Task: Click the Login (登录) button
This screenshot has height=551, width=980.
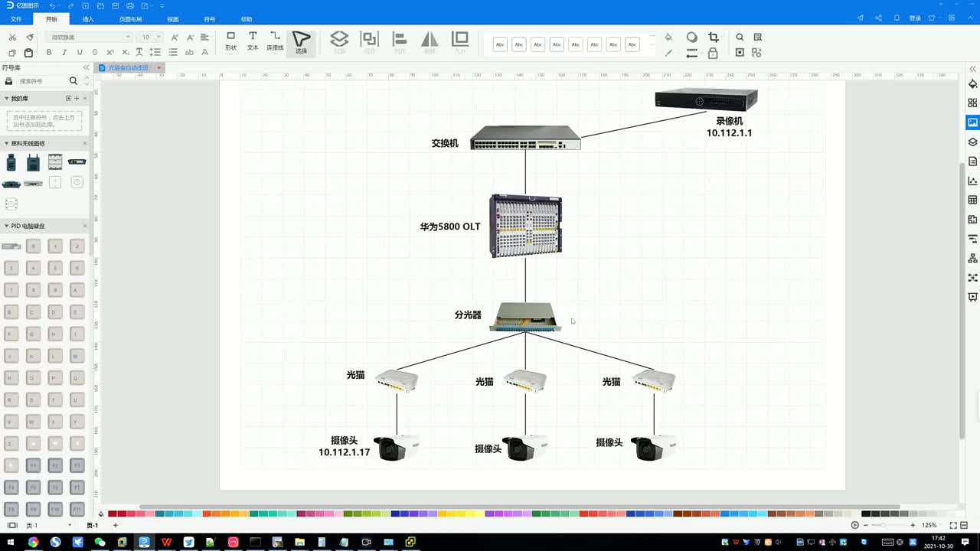Action: tap(915, 18)
